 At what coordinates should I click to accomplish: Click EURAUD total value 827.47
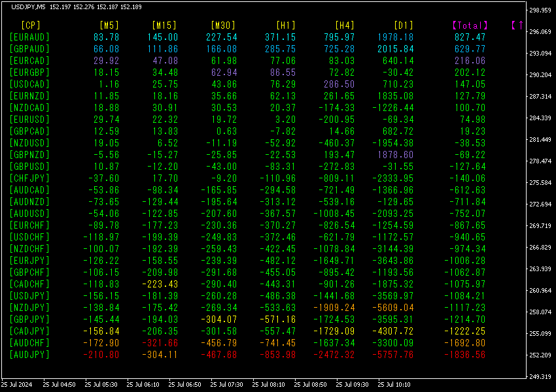(x=470, y=37)
